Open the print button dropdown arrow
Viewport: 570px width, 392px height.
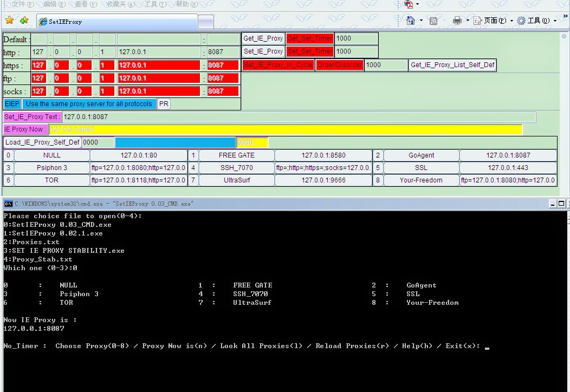[468, 21]
